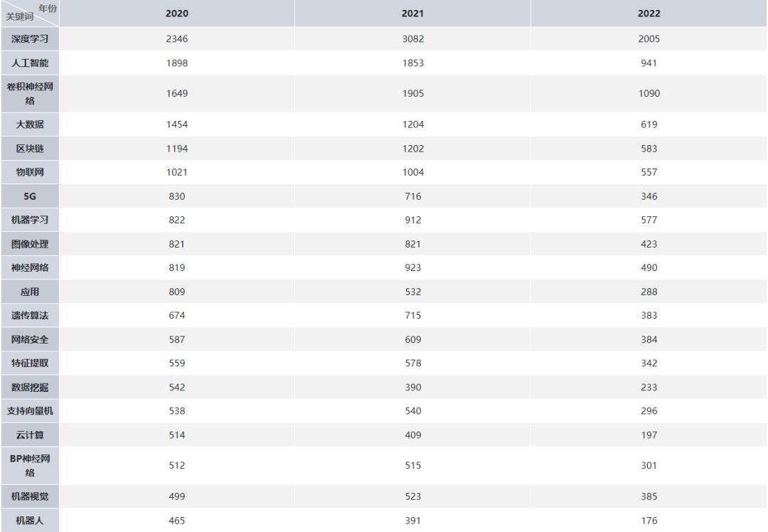768x532 pixels.
Task: Click the value 301 for BP神经网络
Action: click(x=649, y=465)
